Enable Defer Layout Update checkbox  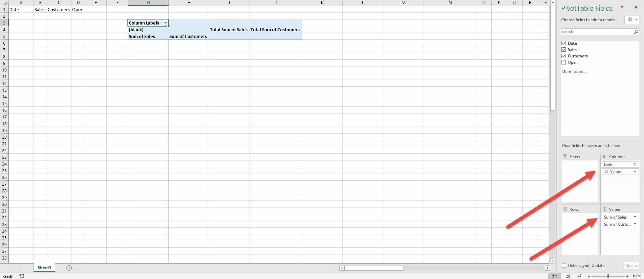click(x=564, y=266)
